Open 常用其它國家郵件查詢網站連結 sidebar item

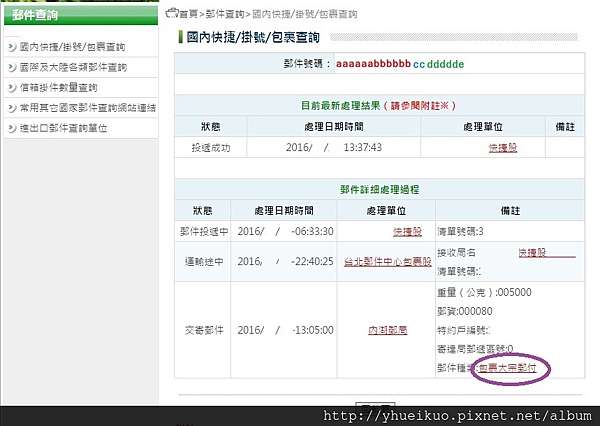pyautogui.click(x=88, y=108)
